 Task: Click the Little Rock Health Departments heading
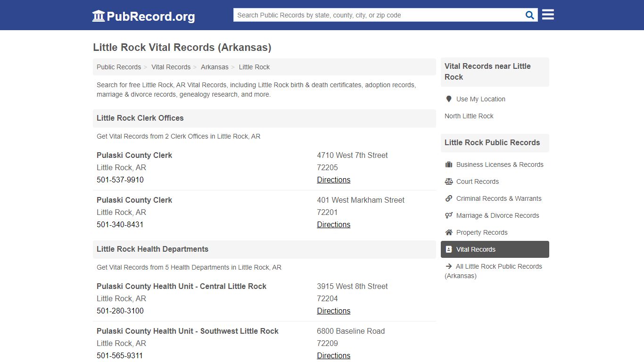152,249
